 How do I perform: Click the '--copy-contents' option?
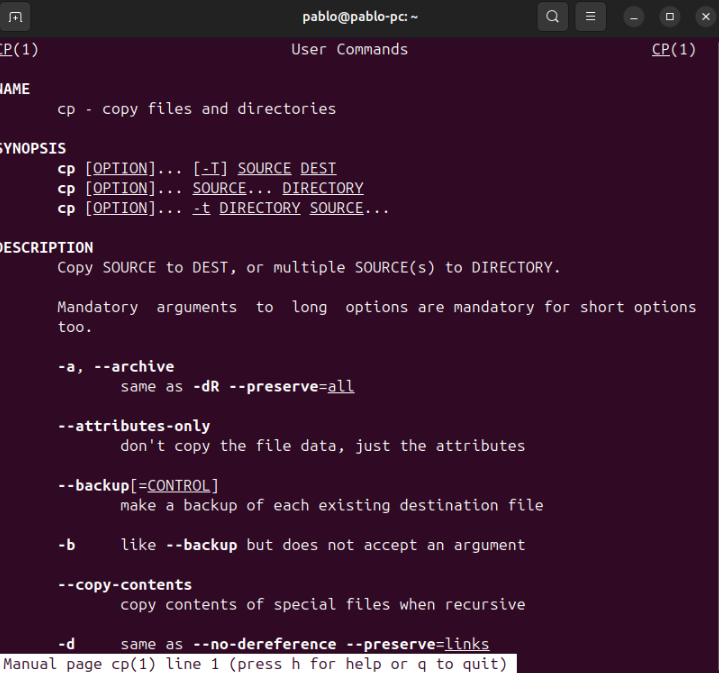coord(125,585)
